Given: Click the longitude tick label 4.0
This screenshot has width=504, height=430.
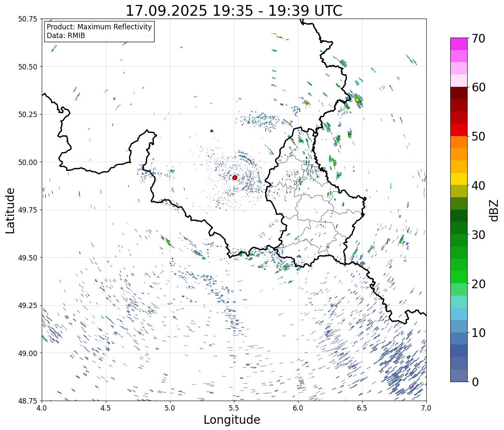Looking at the screenshot, I should (42, 408).
